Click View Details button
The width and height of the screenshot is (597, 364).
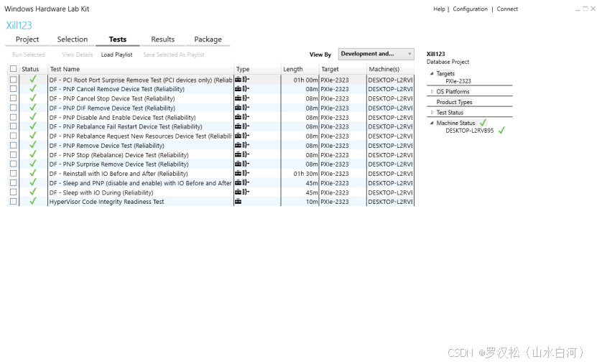click(78, 55)
